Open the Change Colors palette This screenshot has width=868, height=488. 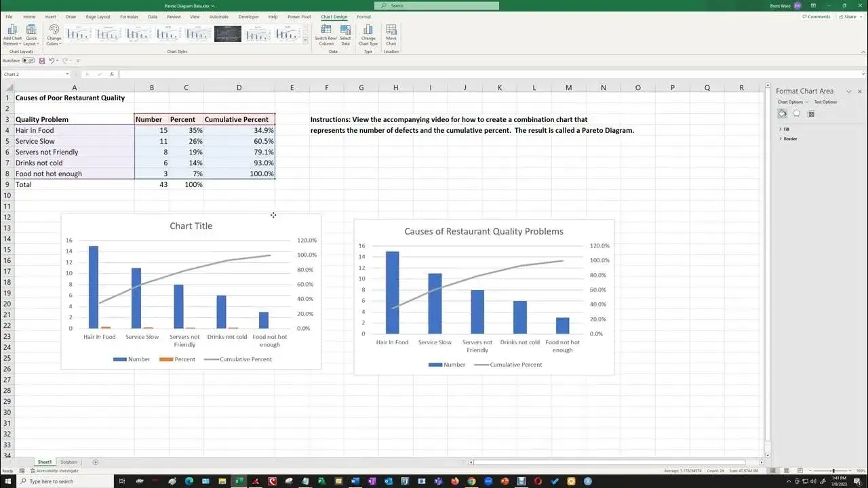coord(54,35)
